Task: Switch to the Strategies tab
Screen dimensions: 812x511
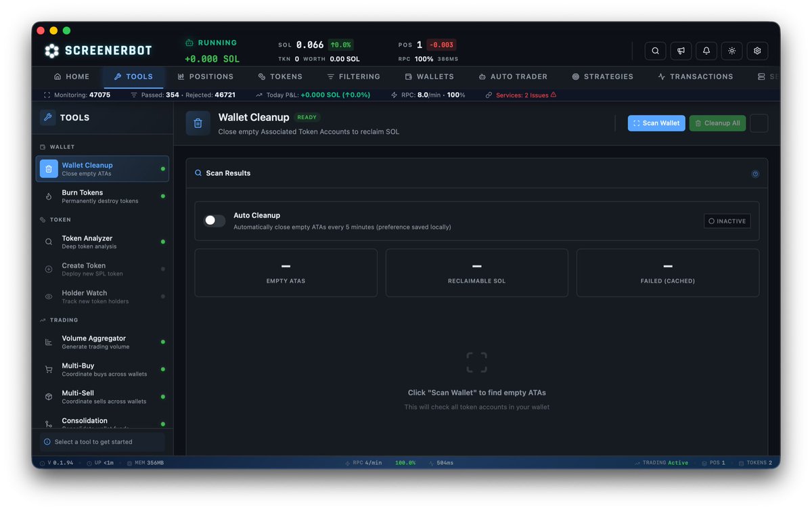Action: point(602,77)
